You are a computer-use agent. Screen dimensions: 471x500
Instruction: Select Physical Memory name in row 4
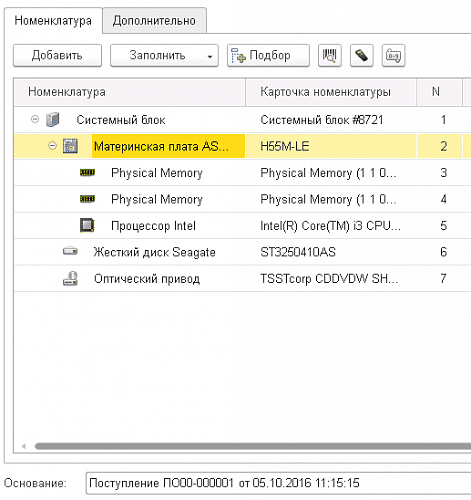[x=157, y=199]
